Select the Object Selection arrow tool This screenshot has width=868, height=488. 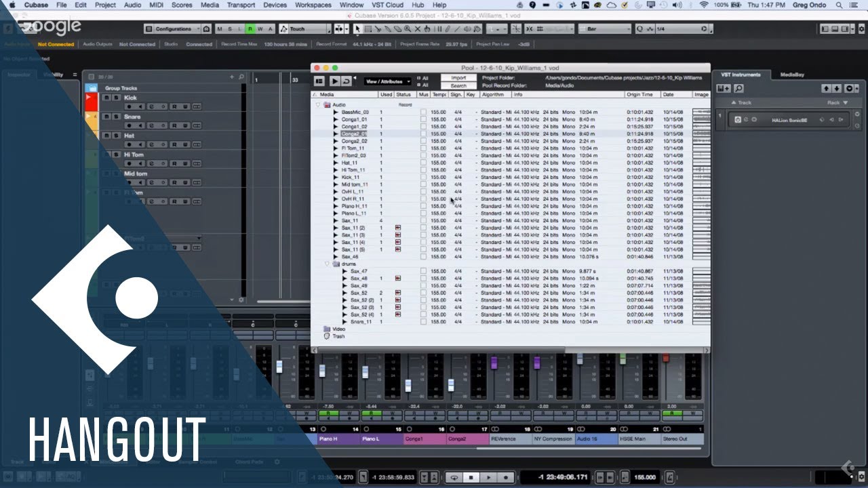358,29
